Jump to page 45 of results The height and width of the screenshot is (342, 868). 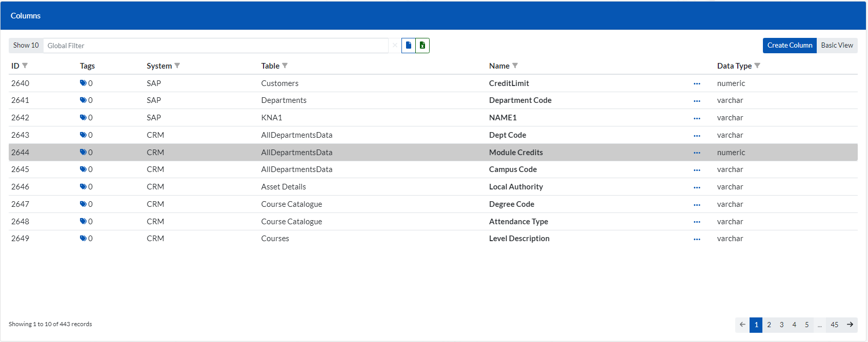click(835, 325)
